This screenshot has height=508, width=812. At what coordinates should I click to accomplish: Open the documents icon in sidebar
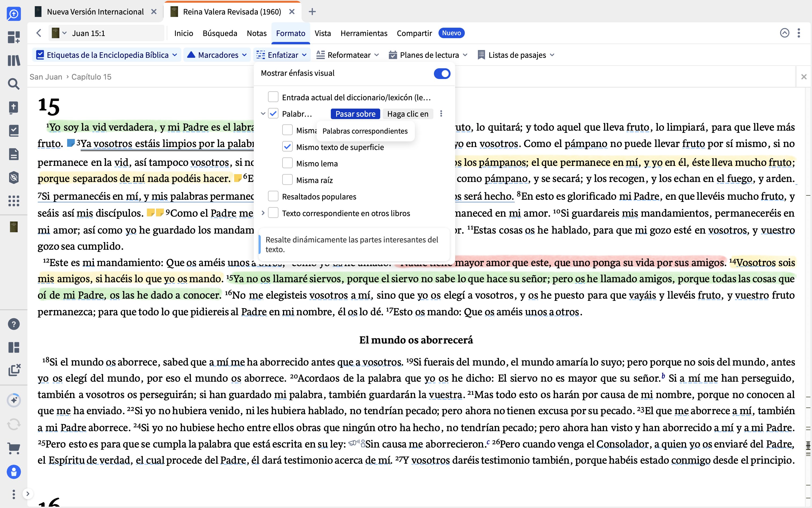pos(14,154)
